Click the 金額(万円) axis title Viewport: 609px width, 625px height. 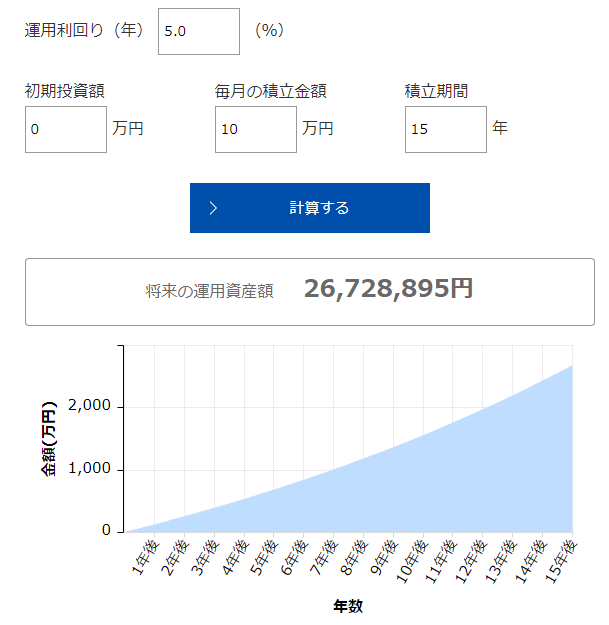point(49,438)
